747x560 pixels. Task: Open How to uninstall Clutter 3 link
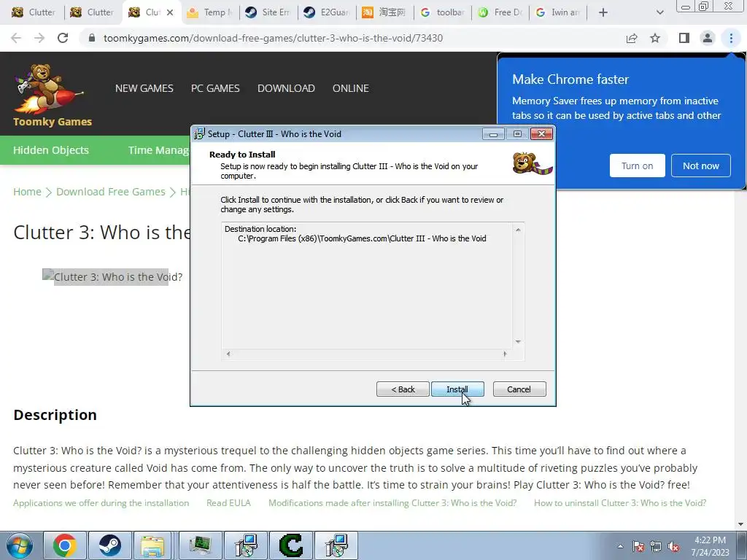(x=620, y=503)
